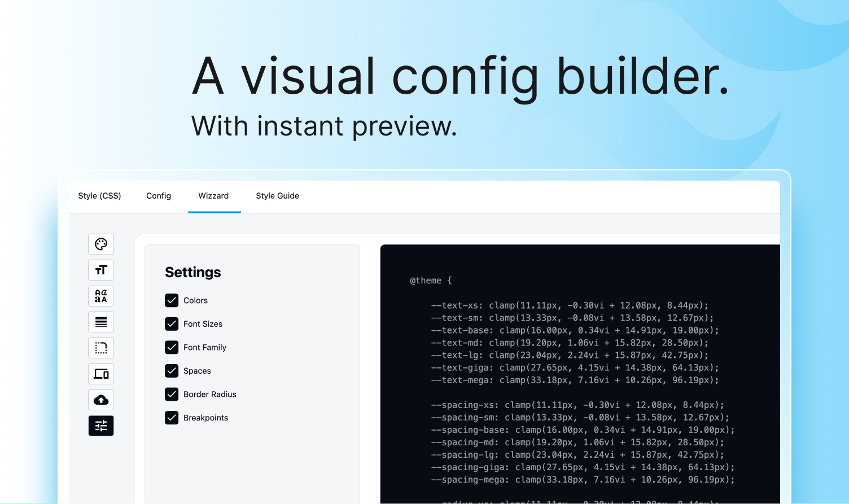Toggle the Font Sizes checkbox
Screen dimensions: 849x504
coord(172,324)
